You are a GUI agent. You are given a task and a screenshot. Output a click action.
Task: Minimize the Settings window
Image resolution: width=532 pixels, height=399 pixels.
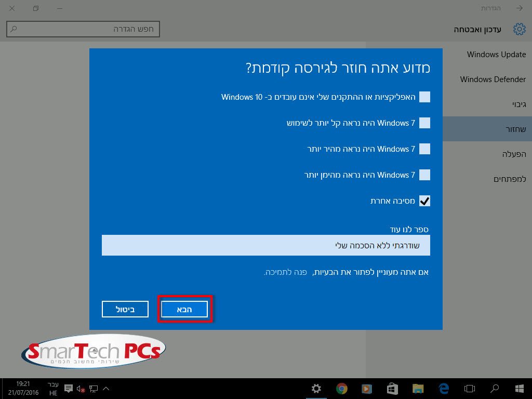60,8
